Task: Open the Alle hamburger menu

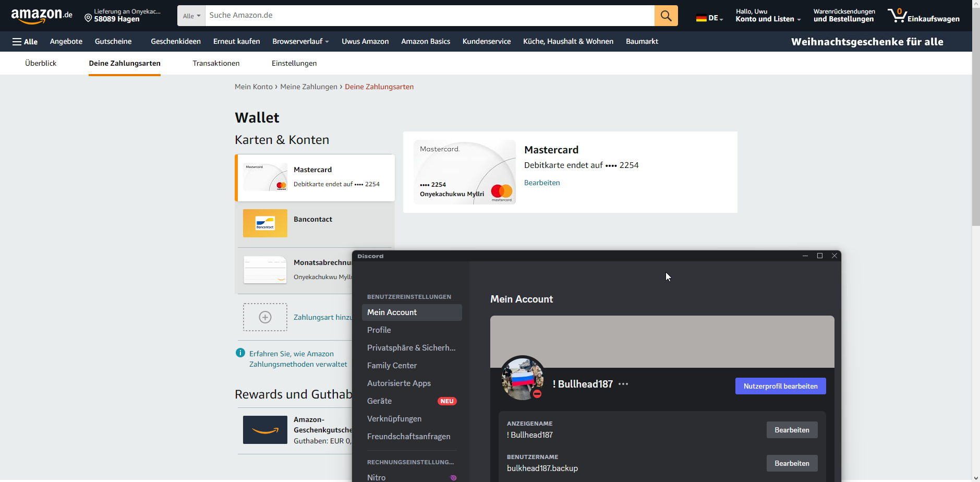Action: click(25, 42)
